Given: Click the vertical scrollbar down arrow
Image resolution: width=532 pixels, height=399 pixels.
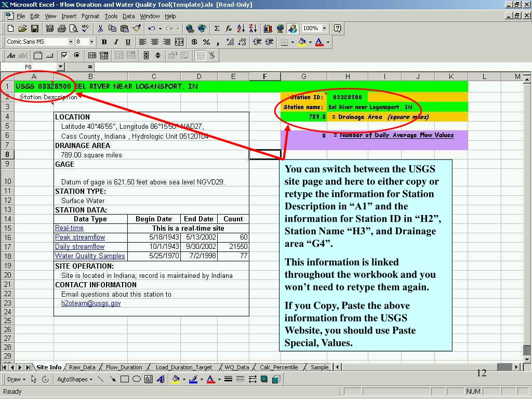Looking at the screenshot, I should (x=526, y=359).
